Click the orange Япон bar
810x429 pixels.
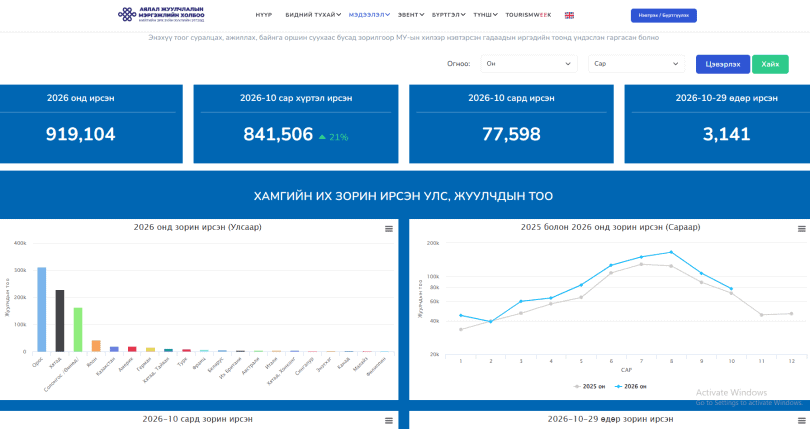[96, 346]
